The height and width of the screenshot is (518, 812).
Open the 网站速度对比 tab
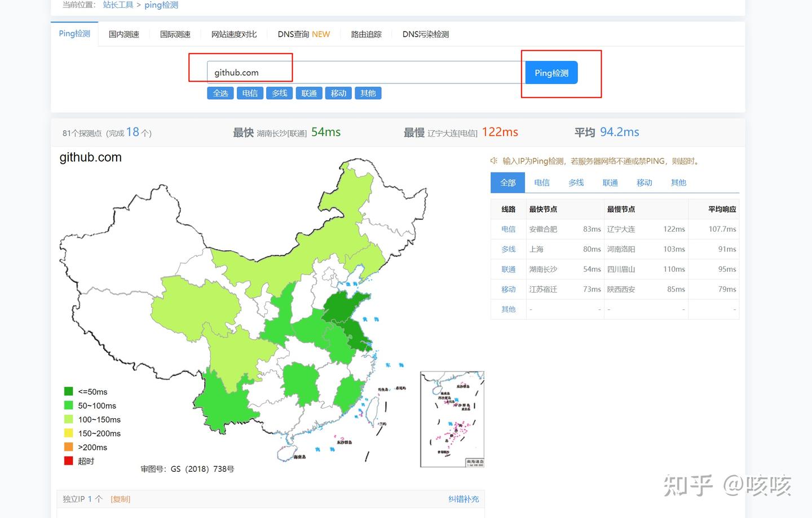point(234,34)
